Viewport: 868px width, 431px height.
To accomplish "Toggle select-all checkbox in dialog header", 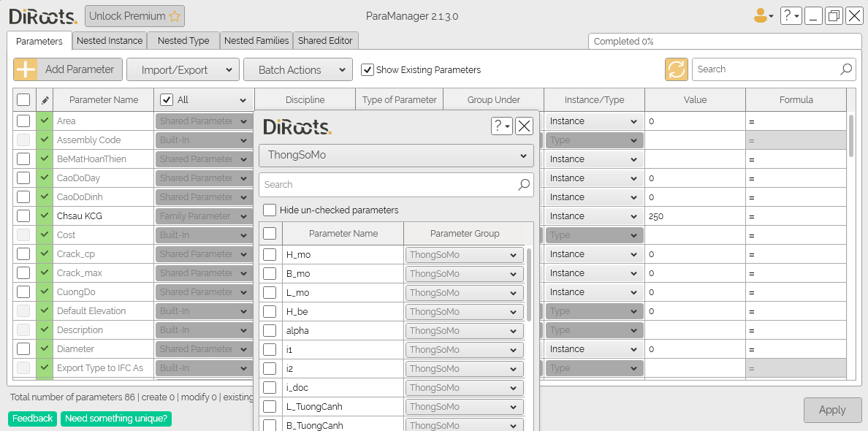I will (270, 234).
